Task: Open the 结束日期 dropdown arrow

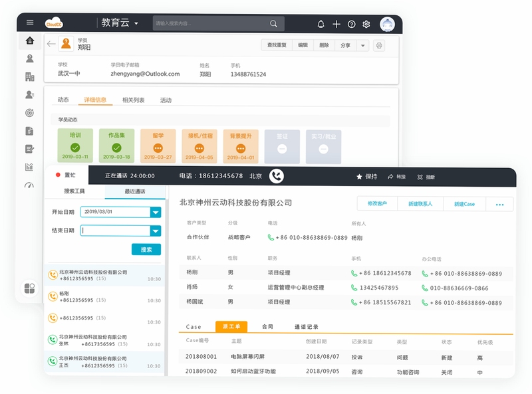Action: [156, 231]
